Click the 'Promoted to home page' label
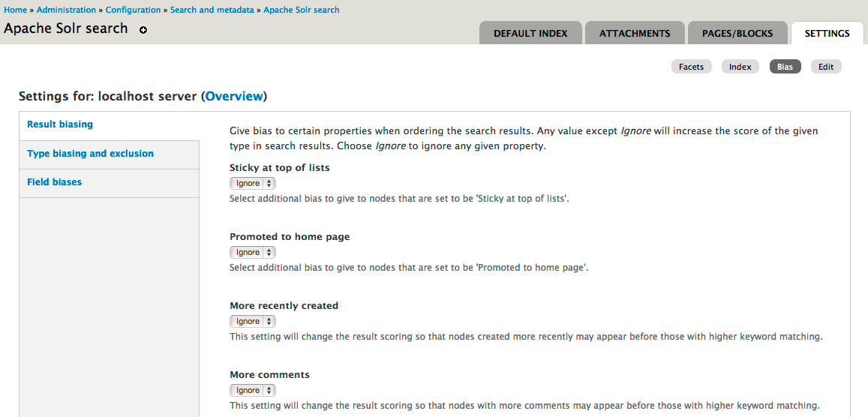The image size is (868, 417). [290, 237]
